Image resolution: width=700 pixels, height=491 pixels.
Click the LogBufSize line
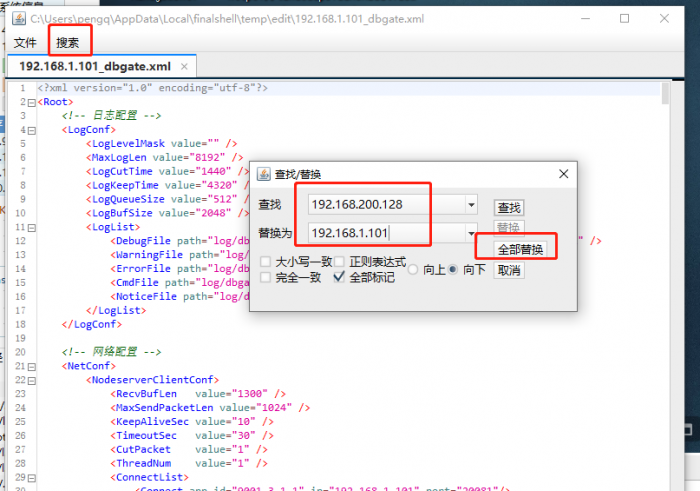167,213
